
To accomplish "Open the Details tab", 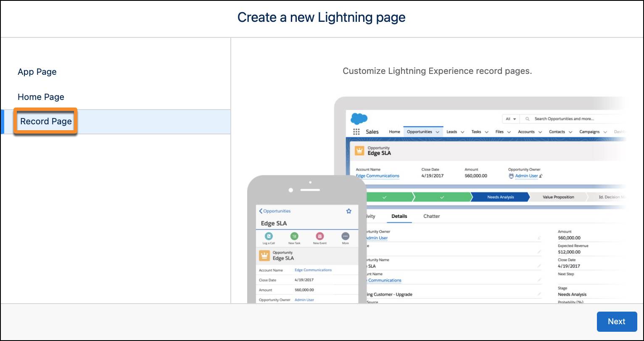I will [399, 216].
